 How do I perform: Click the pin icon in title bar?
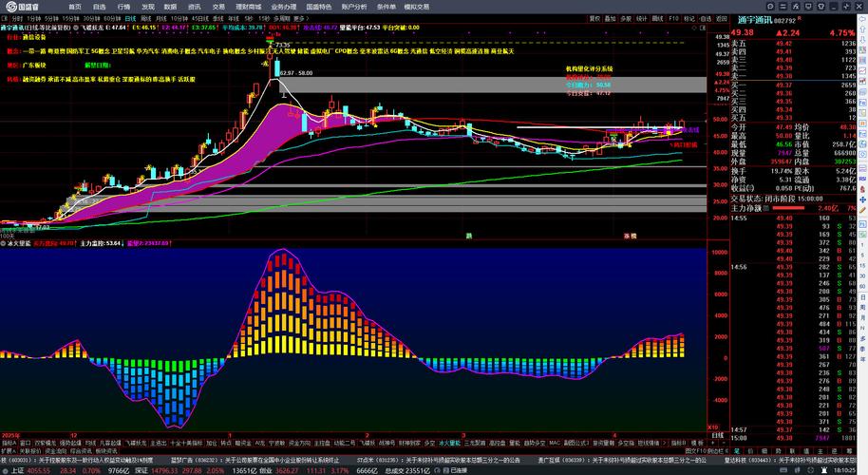coord(846,7)
